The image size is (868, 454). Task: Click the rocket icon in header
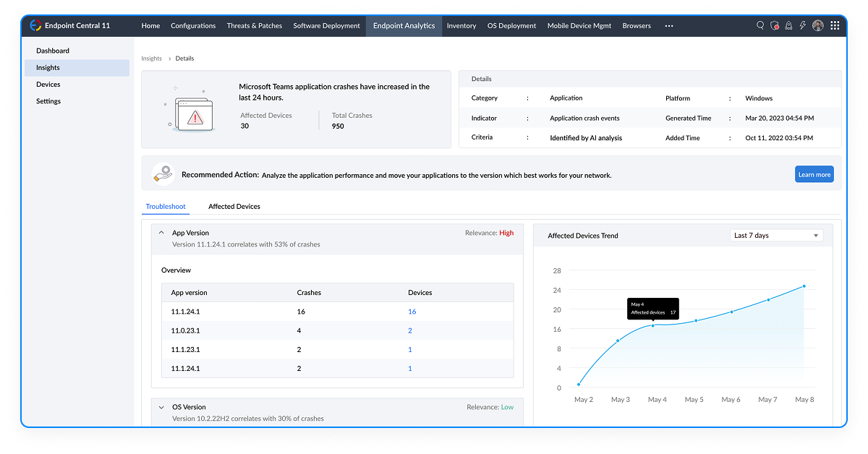(788, 25)
